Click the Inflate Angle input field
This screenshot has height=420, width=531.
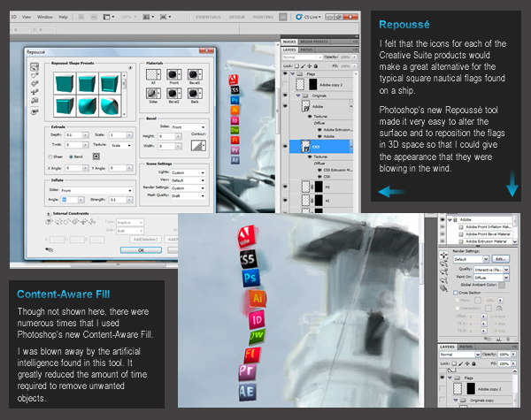point(69,200)
